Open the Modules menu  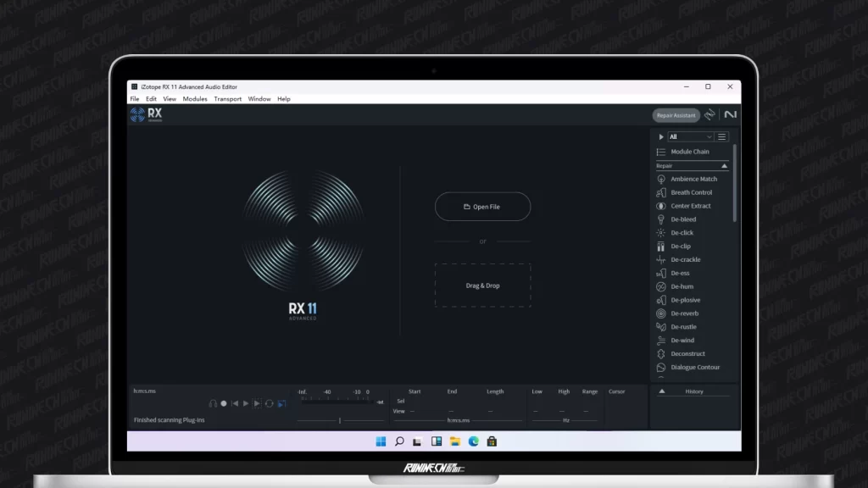click(x=195, y=99)
